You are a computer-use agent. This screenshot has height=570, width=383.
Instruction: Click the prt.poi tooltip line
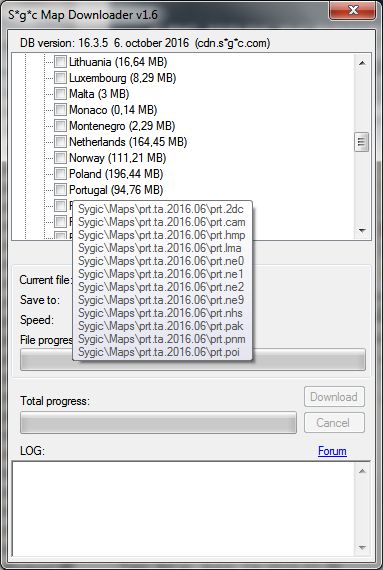tap(159, 352)
